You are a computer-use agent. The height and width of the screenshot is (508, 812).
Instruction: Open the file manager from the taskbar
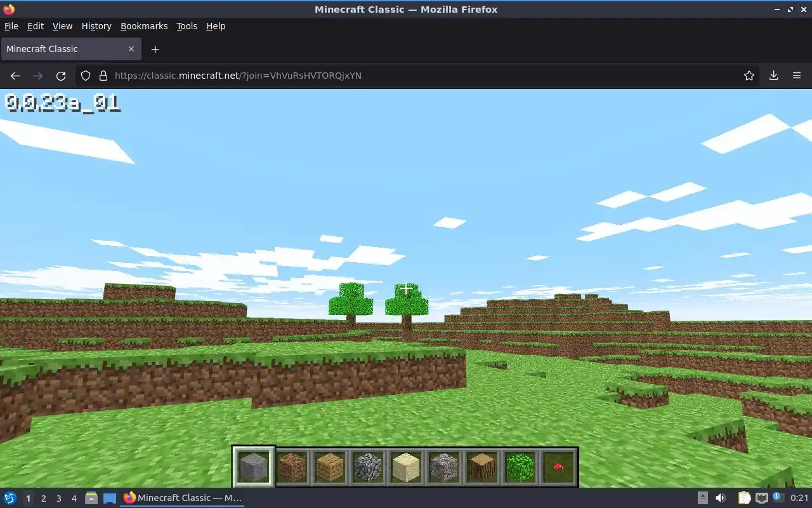91,498
